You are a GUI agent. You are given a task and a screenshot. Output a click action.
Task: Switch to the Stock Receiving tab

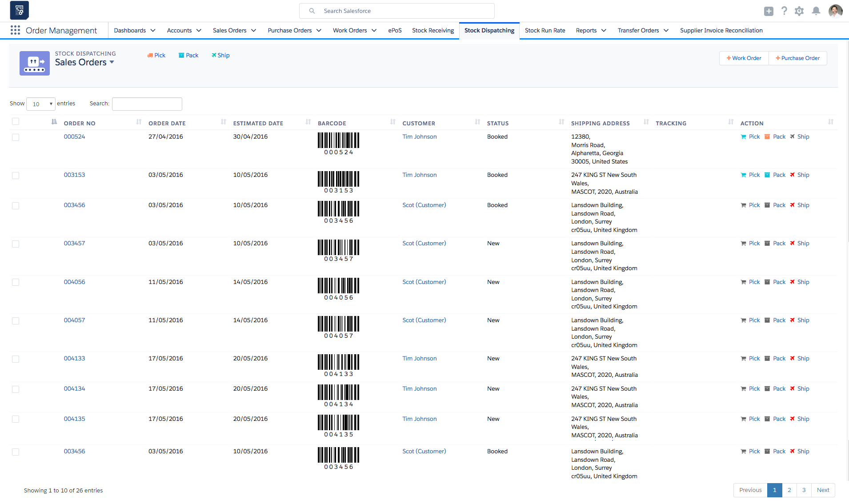433,31
